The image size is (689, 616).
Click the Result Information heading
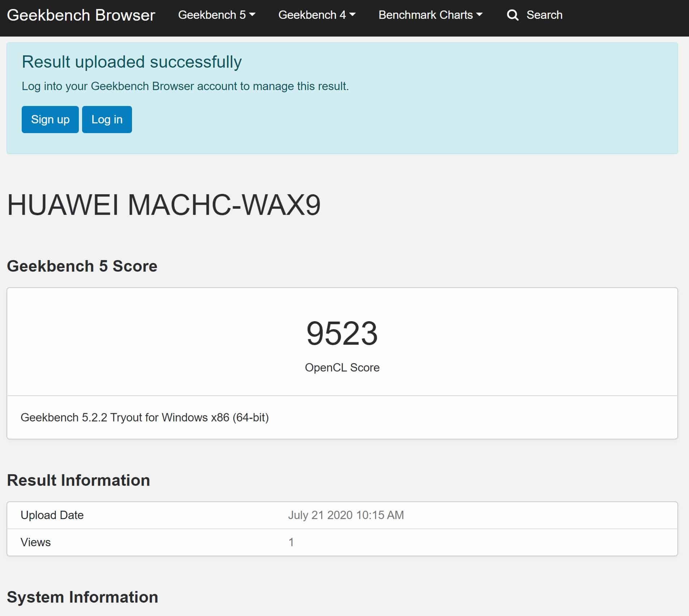click(x=78, y=480)
